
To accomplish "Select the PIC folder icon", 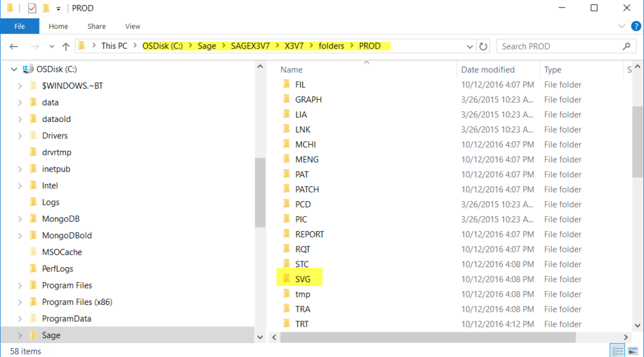I will coord(287,219).
